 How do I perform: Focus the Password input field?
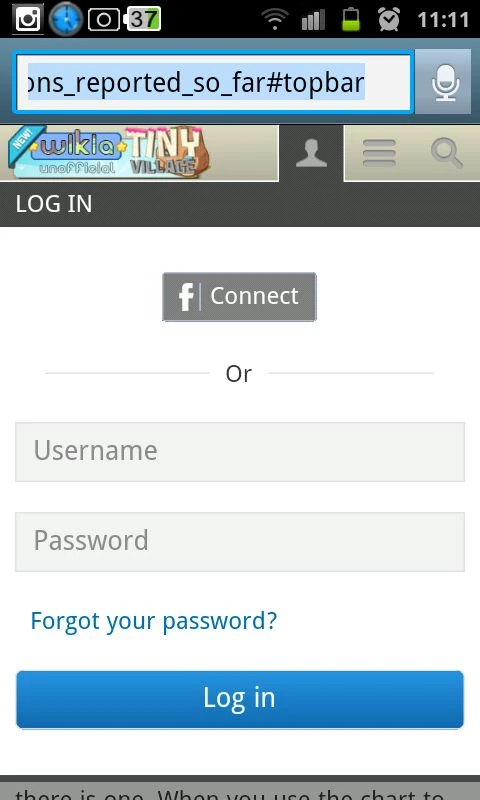tap(240, 541)
